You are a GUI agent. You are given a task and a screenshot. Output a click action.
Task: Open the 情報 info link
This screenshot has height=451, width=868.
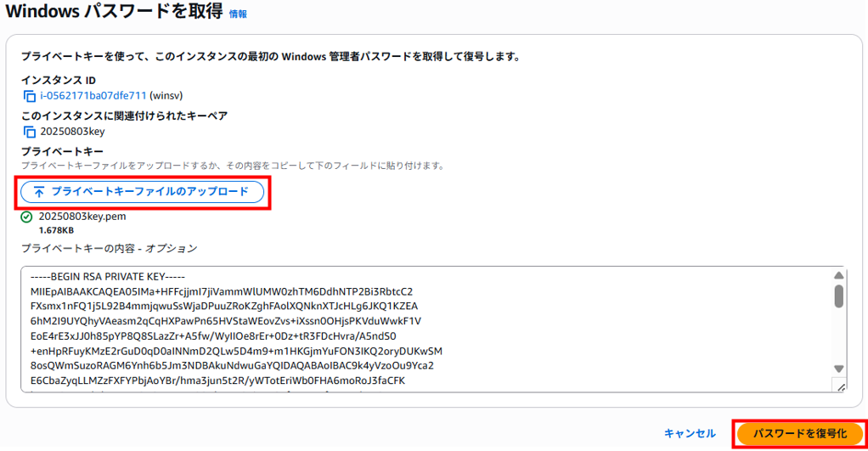tap(238, 14)
